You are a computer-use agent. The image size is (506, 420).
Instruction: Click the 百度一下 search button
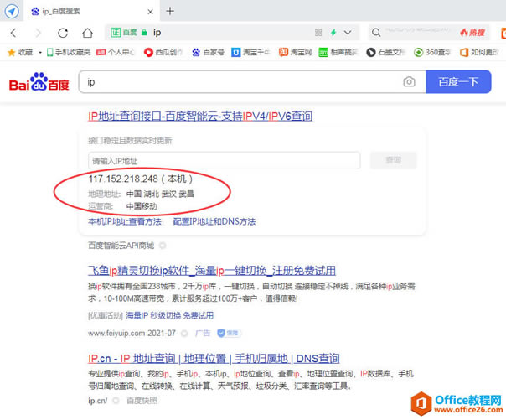point(458,82)
